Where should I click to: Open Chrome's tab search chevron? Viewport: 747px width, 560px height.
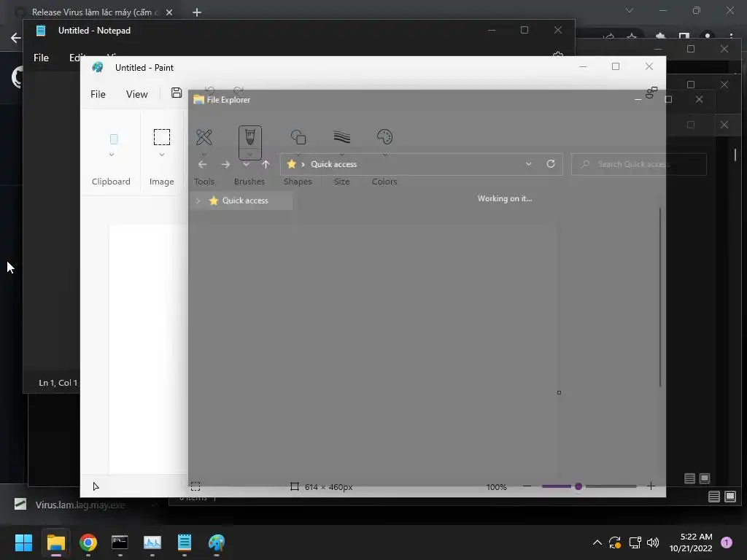[x=630, y=10]
